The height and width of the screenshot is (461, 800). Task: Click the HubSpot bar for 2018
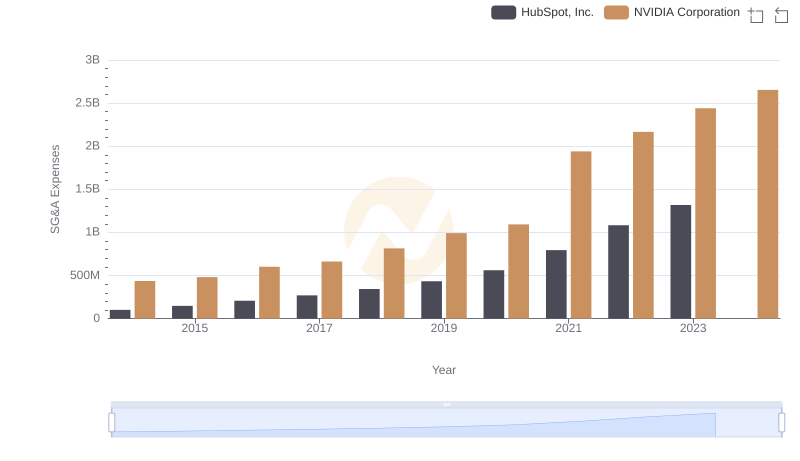[x=369, y=303]
